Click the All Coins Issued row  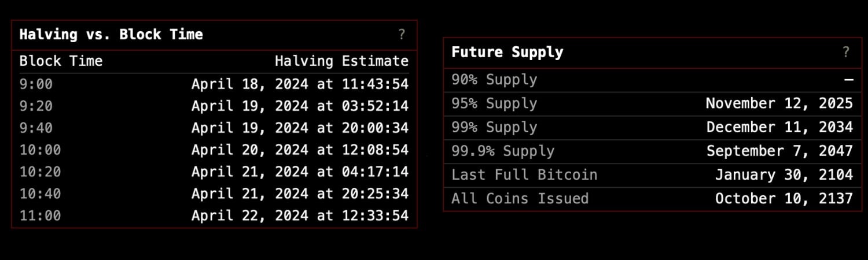[651, 199]
